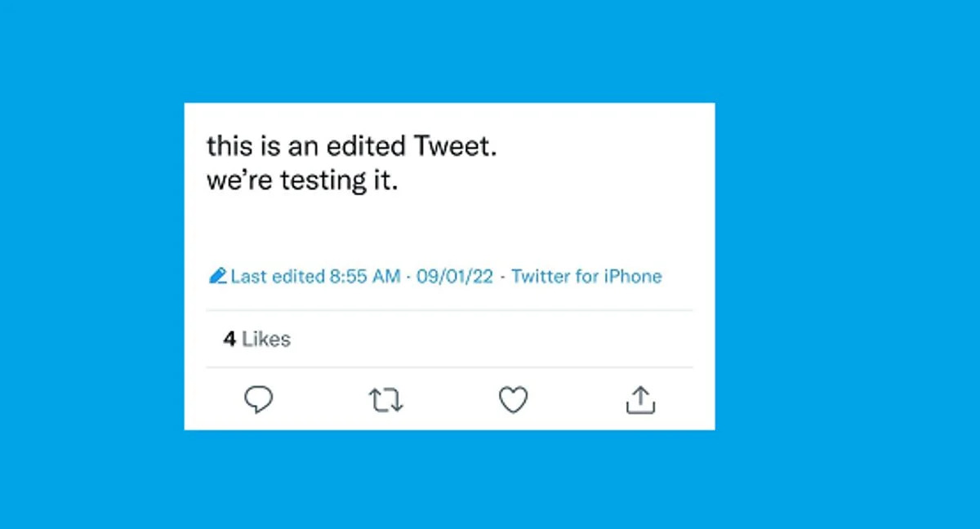Open the share options icon
Viewport: 980px width, 529px height.
coord(640,400)
